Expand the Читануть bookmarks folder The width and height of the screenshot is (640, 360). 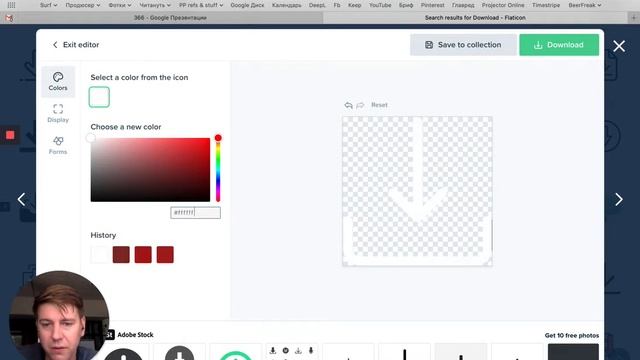[155, 5]
